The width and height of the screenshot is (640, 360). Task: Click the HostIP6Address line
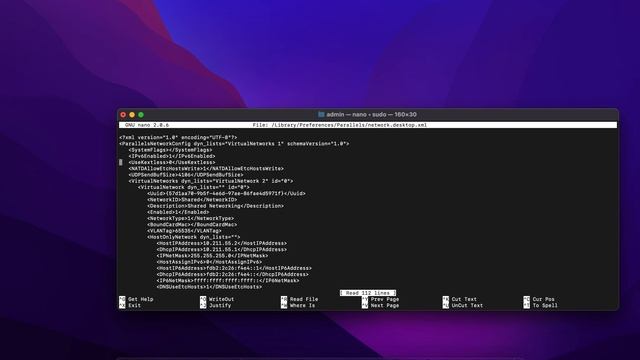(x=234, y=268)
